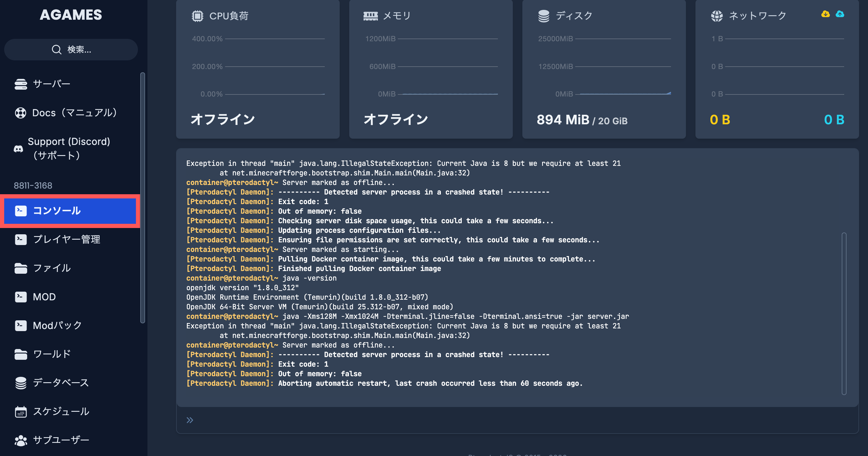The height and width of the screenshot is (456, 868).
Task: Open the Modパック page
Action: [57, 325]
